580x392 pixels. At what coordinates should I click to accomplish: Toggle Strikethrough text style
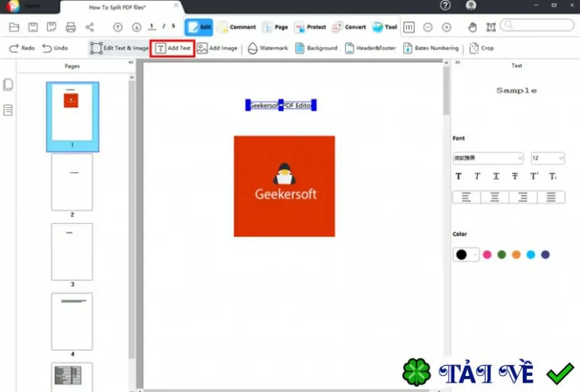tap(515, 176)
